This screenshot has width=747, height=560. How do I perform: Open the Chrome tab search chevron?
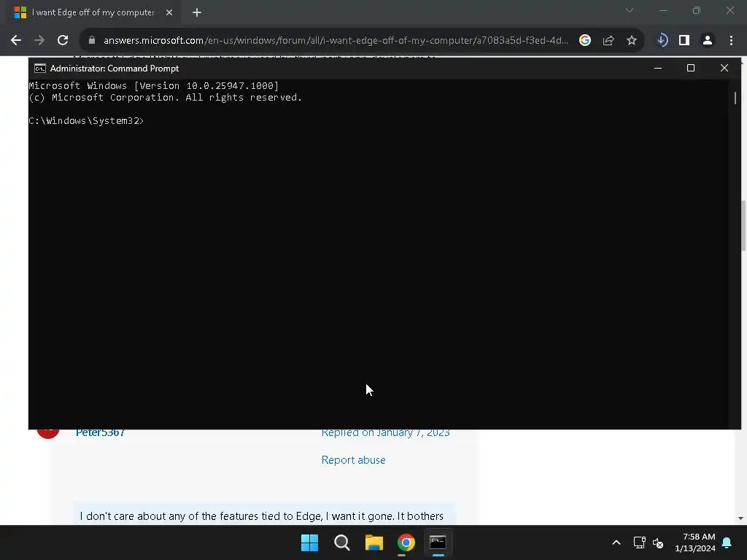click(x=630, y=10)
